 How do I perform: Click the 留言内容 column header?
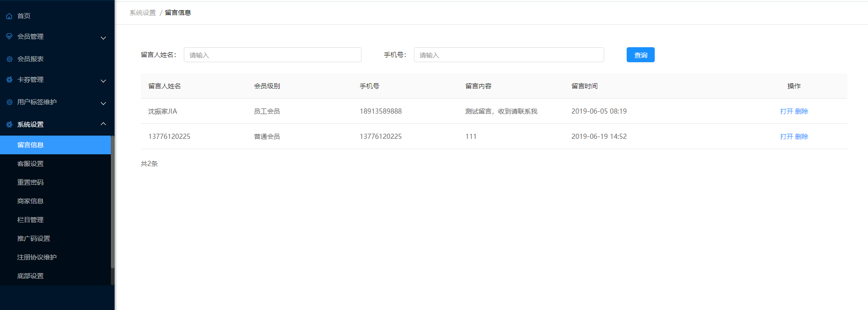coord(478,86)
